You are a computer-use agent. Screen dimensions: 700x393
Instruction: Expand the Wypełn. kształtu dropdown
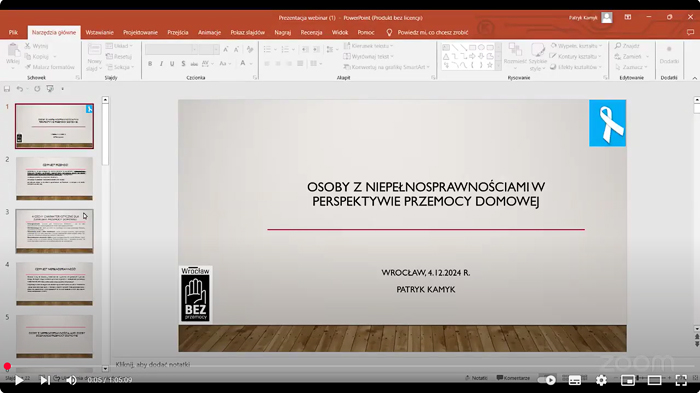576,46
